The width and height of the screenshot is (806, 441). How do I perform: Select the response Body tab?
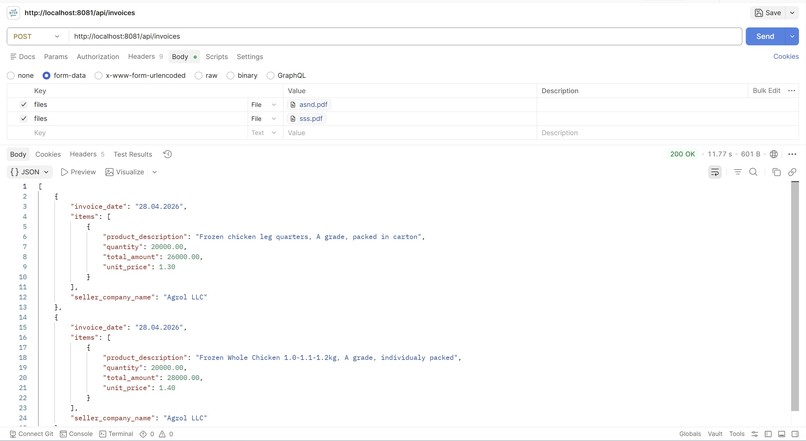click(x=18, y=154)
